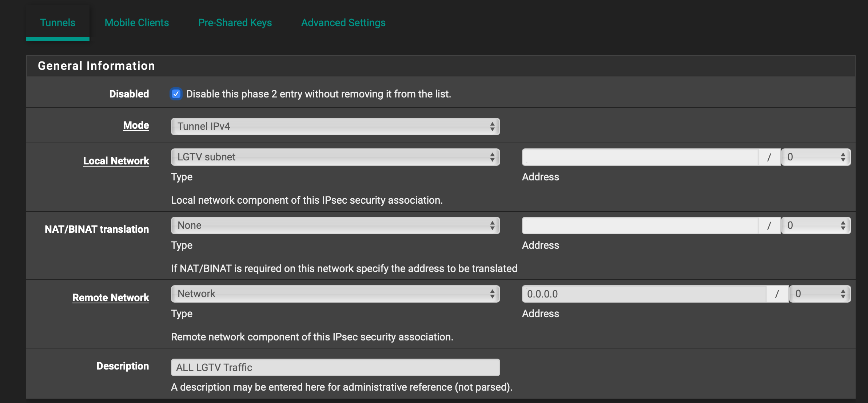Expand NAT/BINAT translation type dropdown
This screenshot has height=403, width=868.
335,226
